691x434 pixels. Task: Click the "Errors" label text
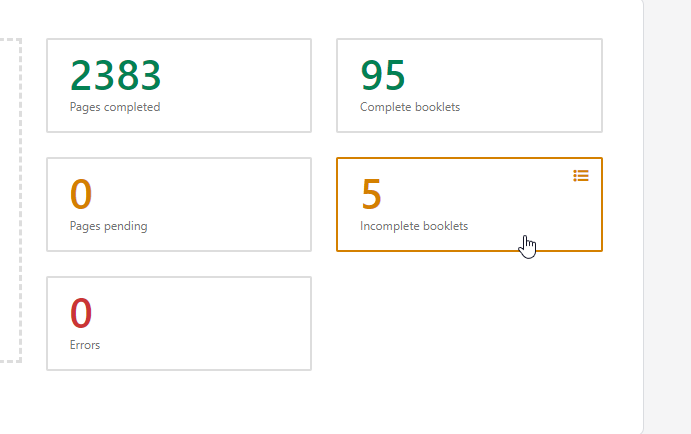tap(85, 345)
